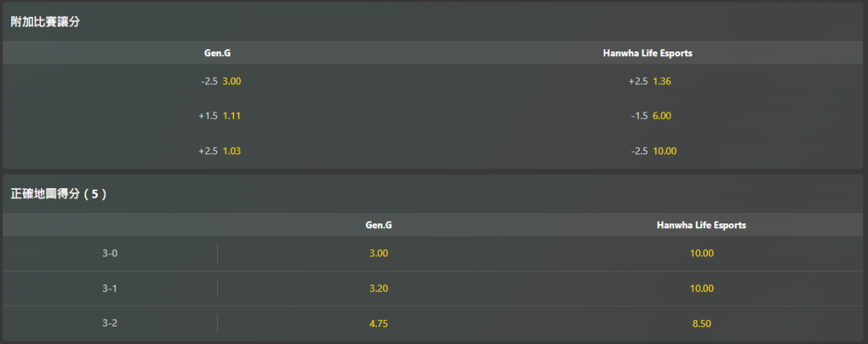Click Hanwha Life Esports header in correct score table
Viewport: 868px width, 344px height.
point(702,225)
